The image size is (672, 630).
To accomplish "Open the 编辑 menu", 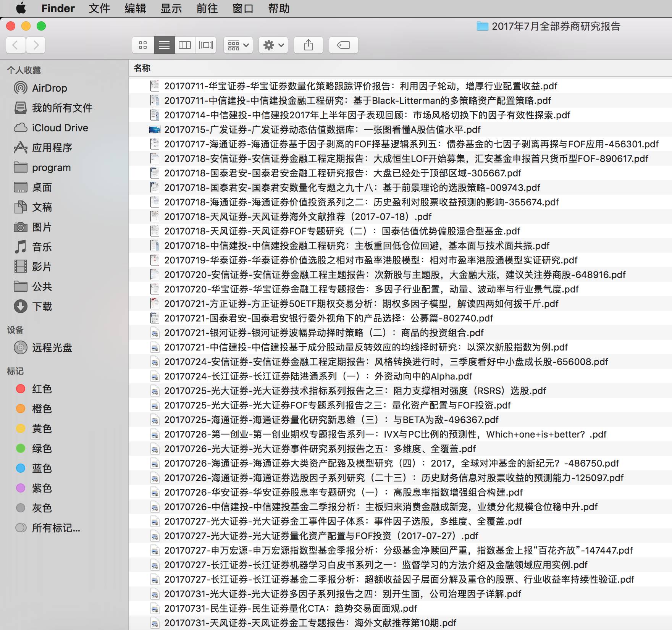I will (x=135, y=8).
